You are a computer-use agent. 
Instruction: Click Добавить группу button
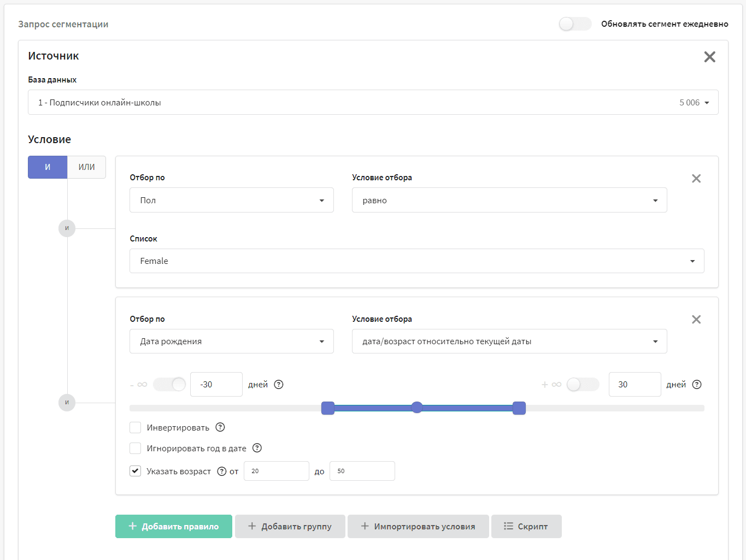pyautogui.click(x=290, y=527)
